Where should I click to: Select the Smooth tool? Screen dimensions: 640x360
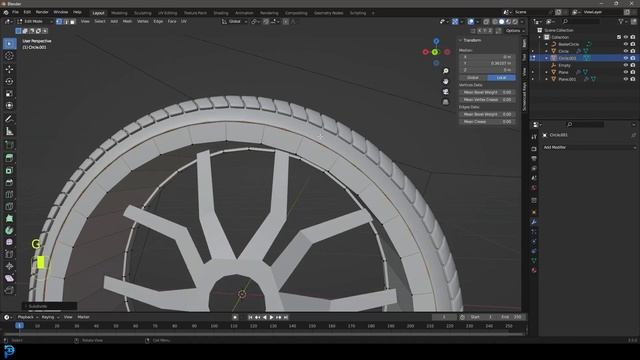9,242
